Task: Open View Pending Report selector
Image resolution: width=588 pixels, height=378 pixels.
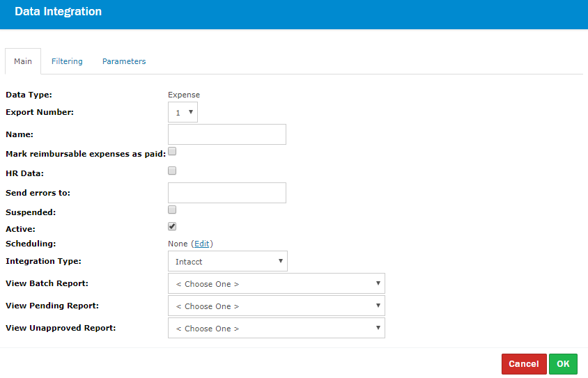Action: tap(276, 306)
